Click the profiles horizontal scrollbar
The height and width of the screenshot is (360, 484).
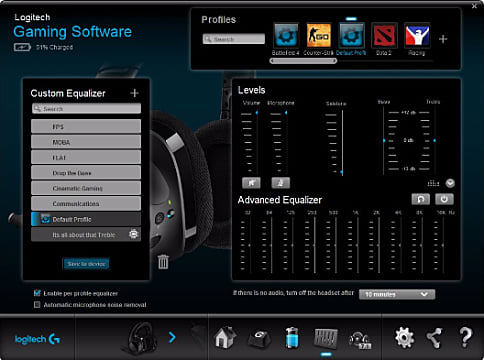[x=303, y=61]
